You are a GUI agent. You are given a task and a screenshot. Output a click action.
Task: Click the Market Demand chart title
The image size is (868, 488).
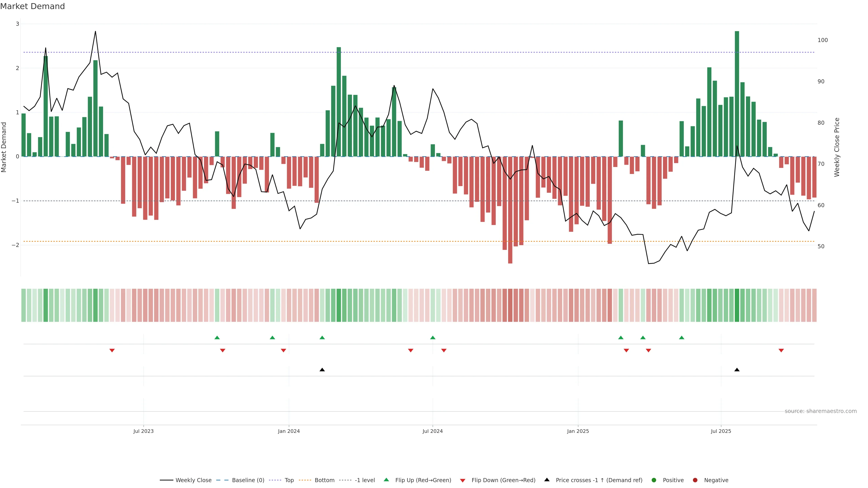click(x=32, y=6)
